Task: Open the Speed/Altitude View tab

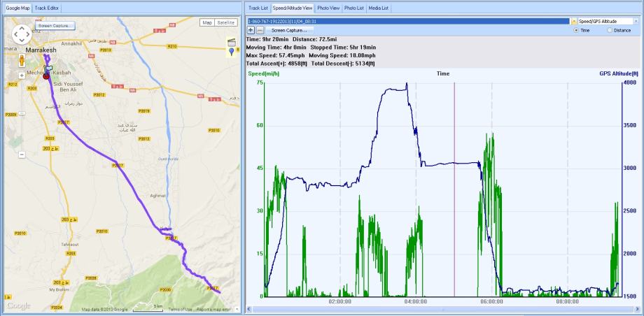Action: [293, 8]
